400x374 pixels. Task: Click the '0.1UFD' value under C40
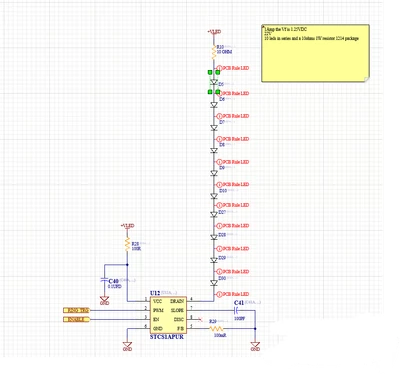click(115, 286)
